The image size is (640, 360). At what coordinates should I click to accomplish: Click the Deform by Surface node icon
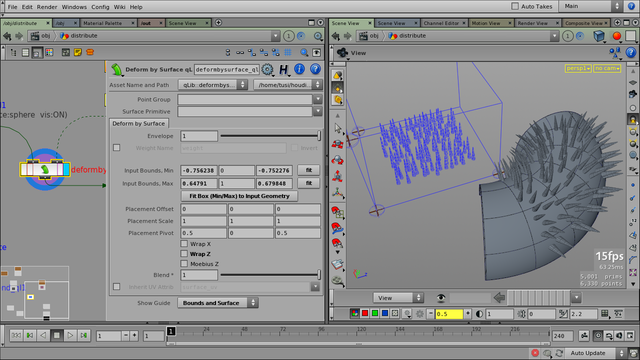[x=117, y=69]
